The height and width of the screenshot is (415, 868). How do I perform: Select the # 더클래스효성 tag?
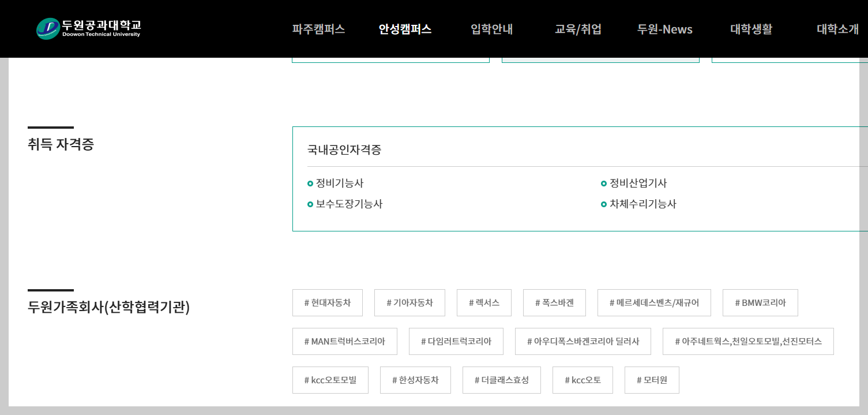click(502, 380)
